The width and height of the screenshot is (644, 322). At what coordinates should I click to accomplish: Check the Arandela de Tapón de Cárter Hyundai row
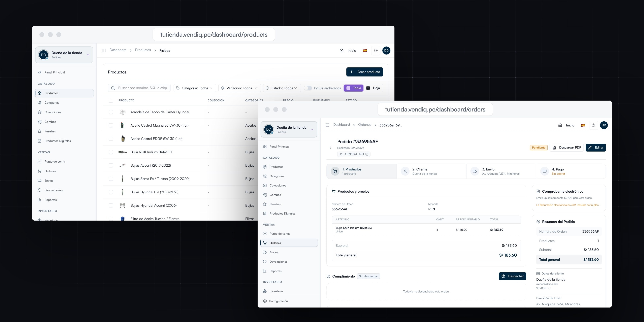coord(111,112)
